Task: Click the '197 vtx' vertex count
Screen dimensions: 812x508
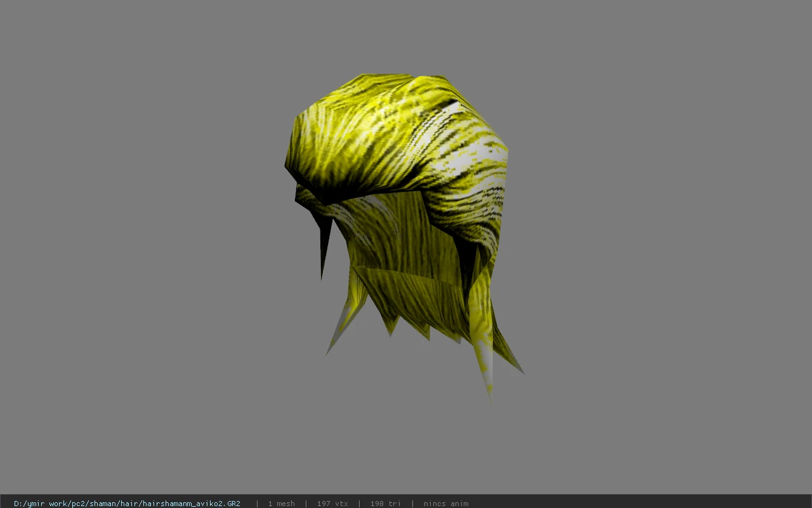Action: tap(332, 504)
